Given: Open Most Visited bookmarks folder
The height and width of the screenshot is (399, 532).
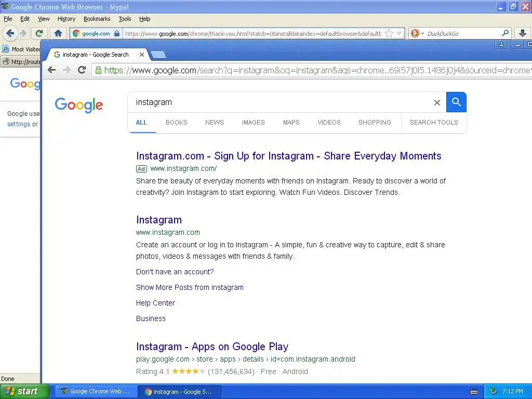Looking at the screenshot, I should (21, 49).
